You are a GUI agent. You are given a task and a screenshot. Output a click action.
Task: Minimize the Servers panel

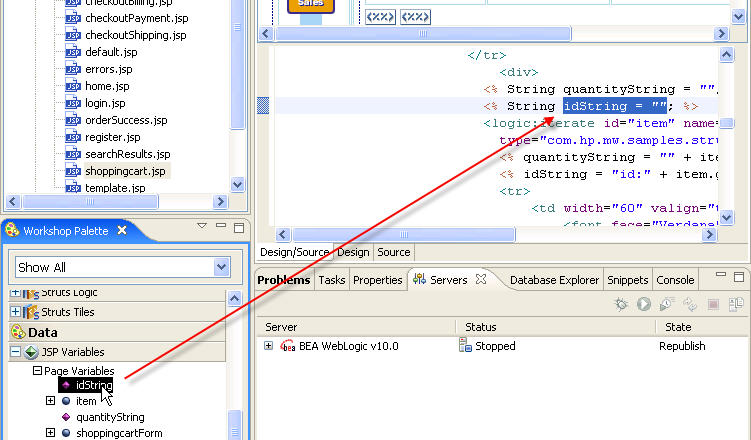(x=721, y=274)
